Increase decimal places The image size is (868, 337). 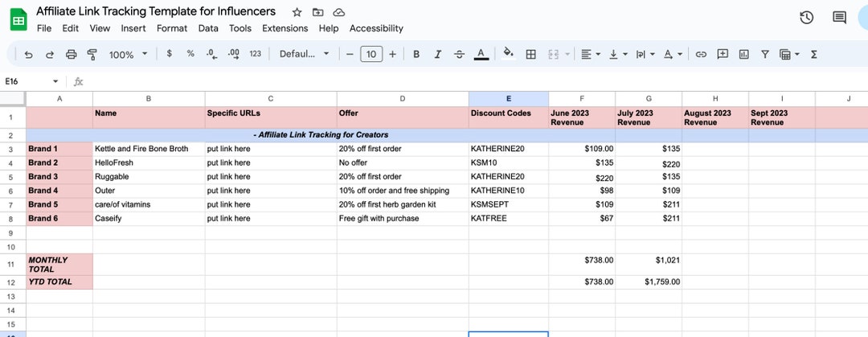pos(234,54)
